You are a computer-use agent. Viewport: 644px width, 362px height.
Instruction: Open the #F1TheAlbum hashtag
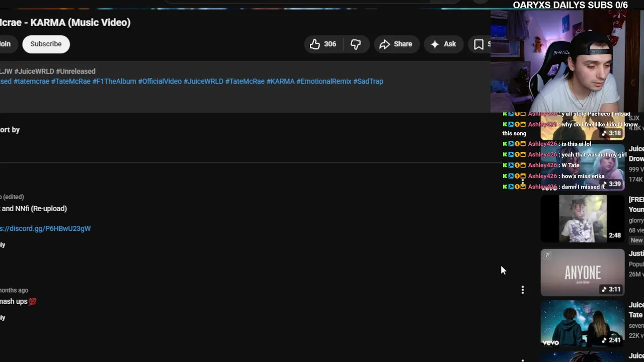point(114,81)
